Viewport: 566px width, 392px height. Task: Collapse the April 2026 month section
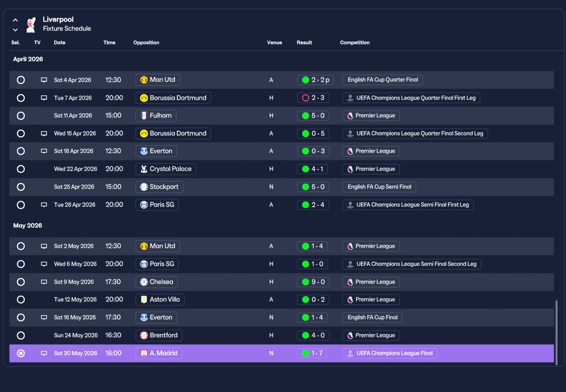point(28,59)
